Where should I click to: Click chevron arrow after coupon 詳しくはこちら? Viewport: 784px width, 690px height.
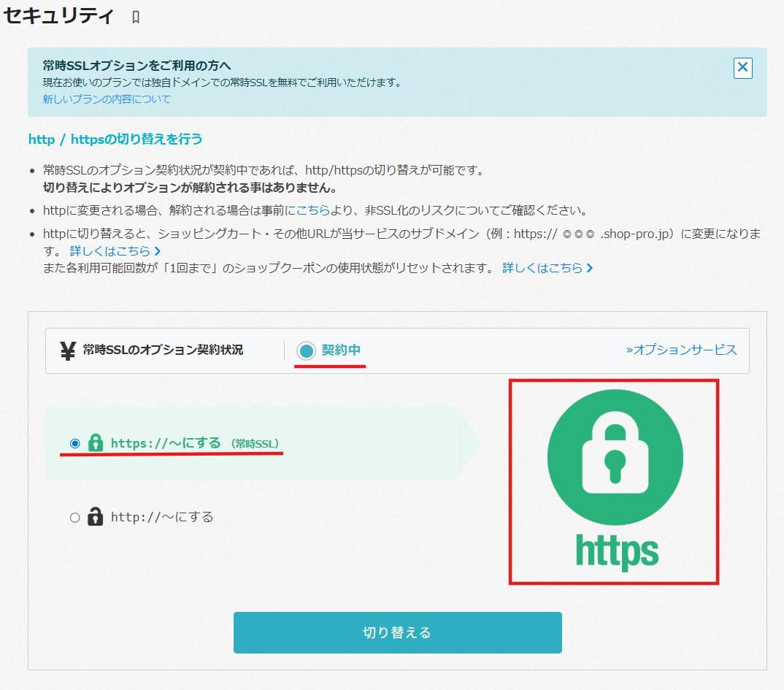point(590,268)
